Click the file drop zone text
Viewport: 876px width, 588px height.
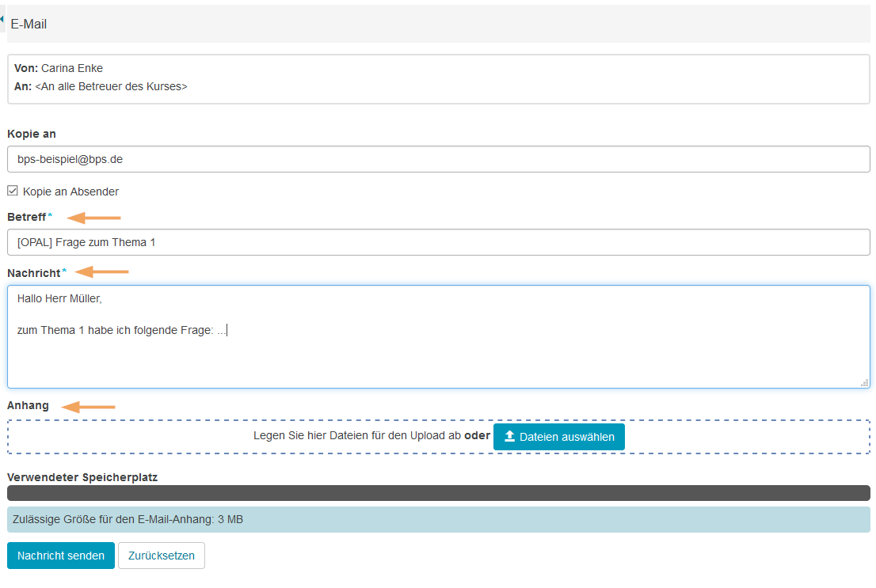(x=356, y=436)
